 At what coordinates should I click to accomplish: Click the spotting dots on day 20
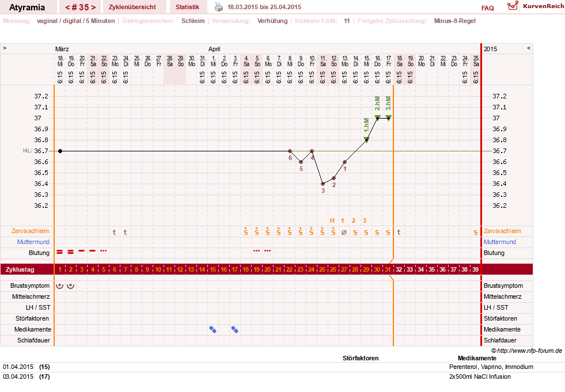coord(267,250)
